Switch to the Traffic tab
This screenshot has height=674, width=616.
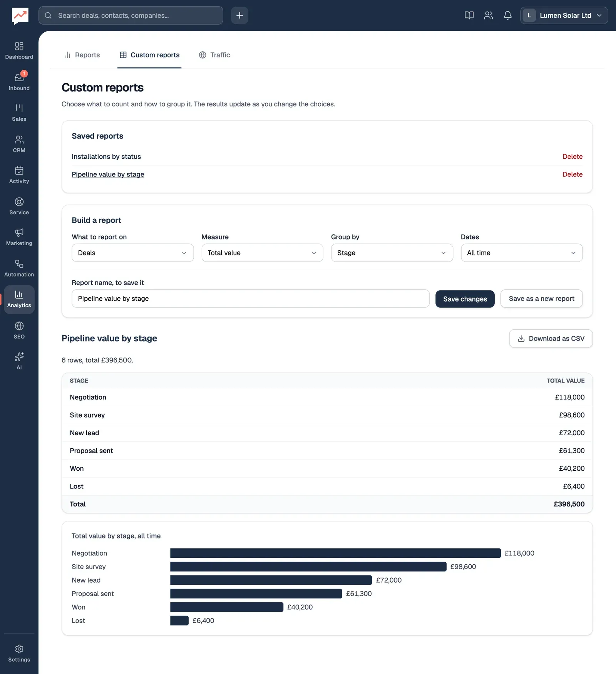214,55
